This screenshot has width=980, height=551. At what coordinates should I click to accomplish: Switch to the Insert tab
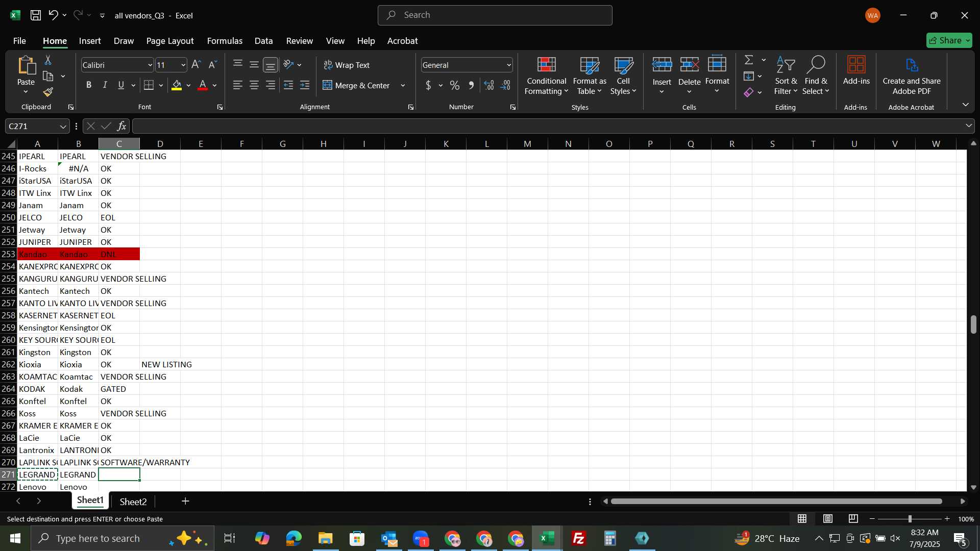[90, 41]
